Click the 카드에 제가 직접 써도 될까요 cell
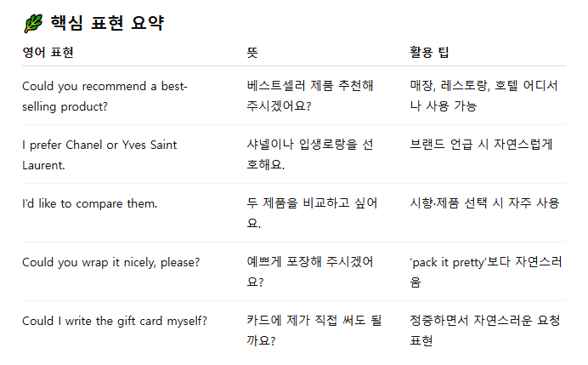This screenshot has height=365, width=588. (314, 330)
